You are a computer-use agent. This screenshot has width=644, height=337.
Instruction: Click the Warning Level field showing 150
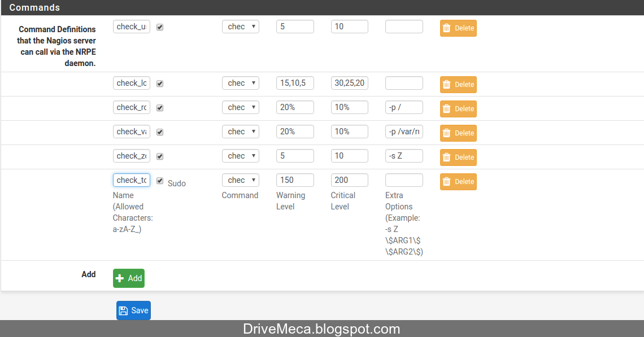tap(295, 180)
